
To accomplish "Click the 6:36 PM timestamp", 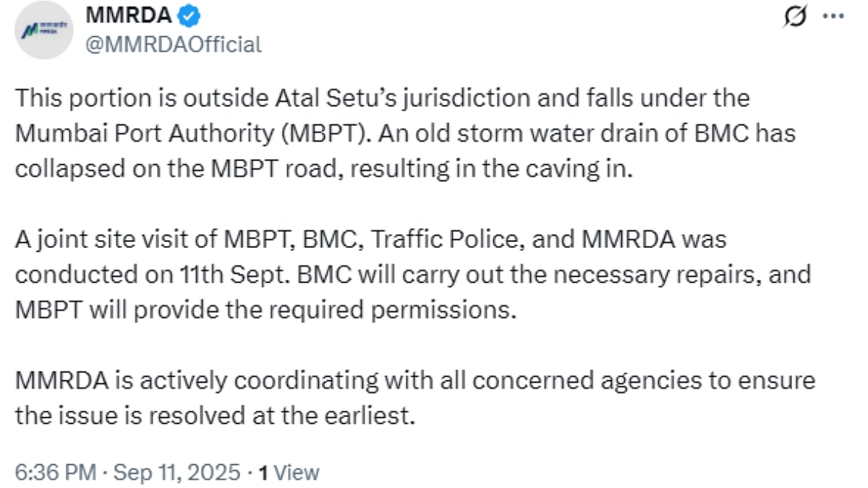I will (56, 473).
